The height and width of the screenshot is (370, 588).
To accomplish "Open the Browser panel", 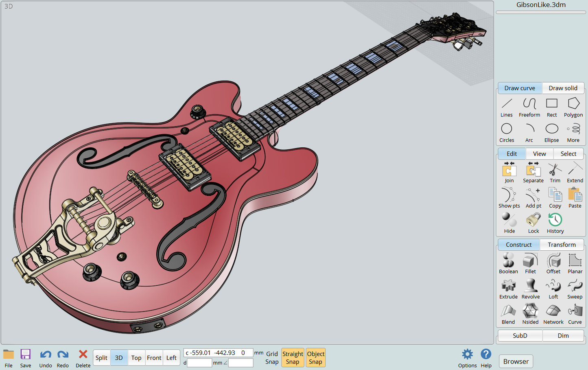I will click(516, 361).
